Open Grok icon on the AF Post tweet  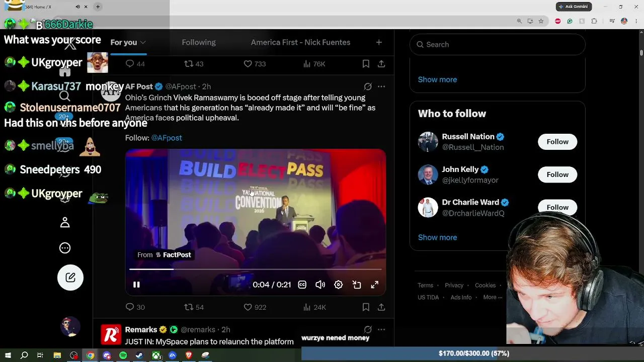pos(368,86)
